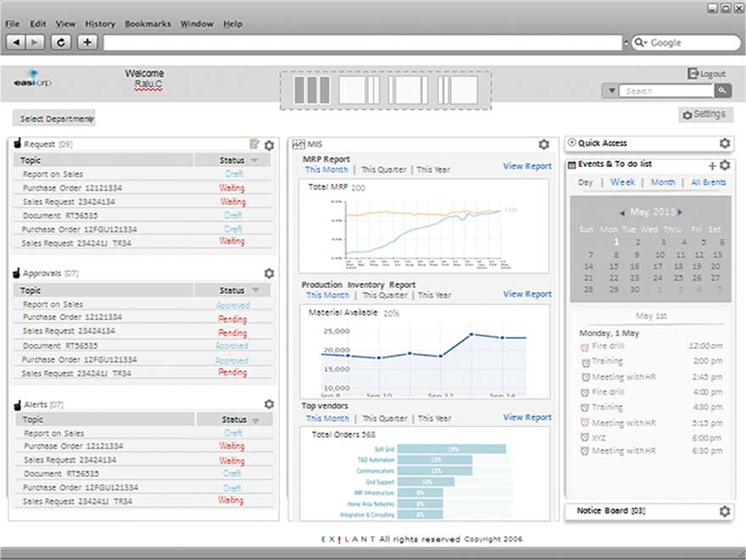Screen dimensions: 746x560
Task: Click the edit note icon in Request panel
Action: point(254,145)
